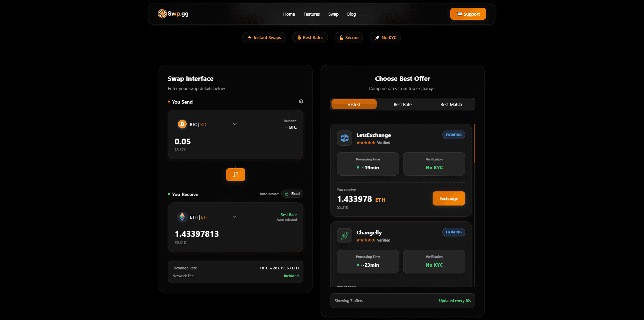The width and height of the screenshot is (644, 320).
Task: Click the Swp.gg lightning logo
Action: (x=162, y=14)
